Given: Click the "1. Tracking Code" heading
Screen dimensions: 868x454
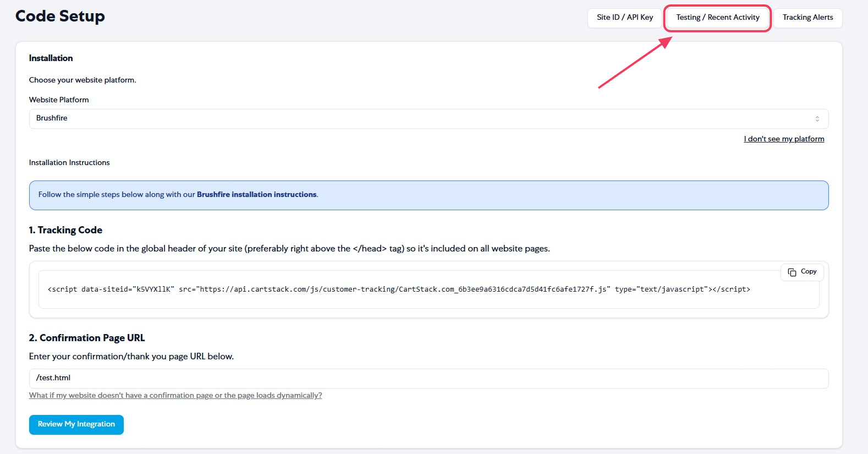Looking at the screenshot, I should [x=65, y=230].
